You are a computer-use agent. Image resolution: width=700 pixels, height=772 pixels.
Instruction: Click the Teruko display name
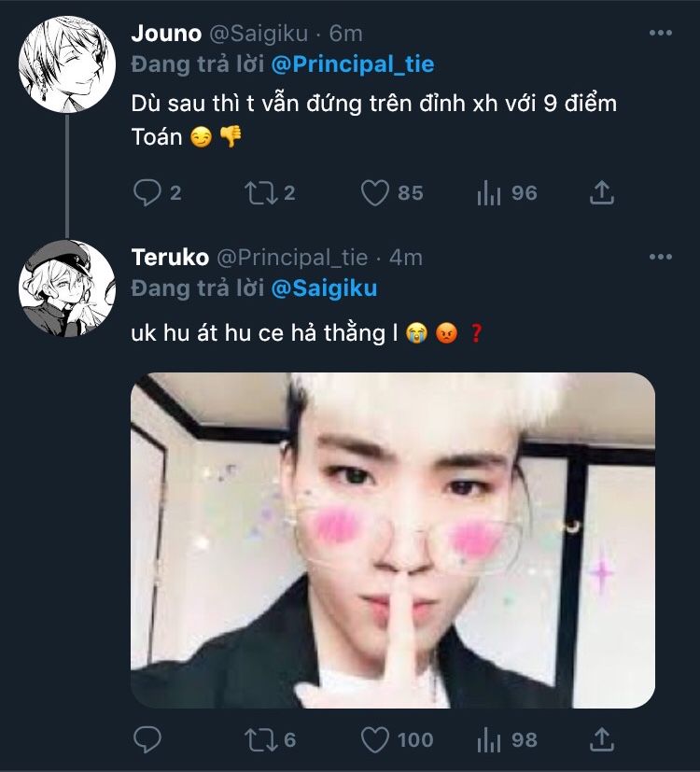click(x=170, y=257)
